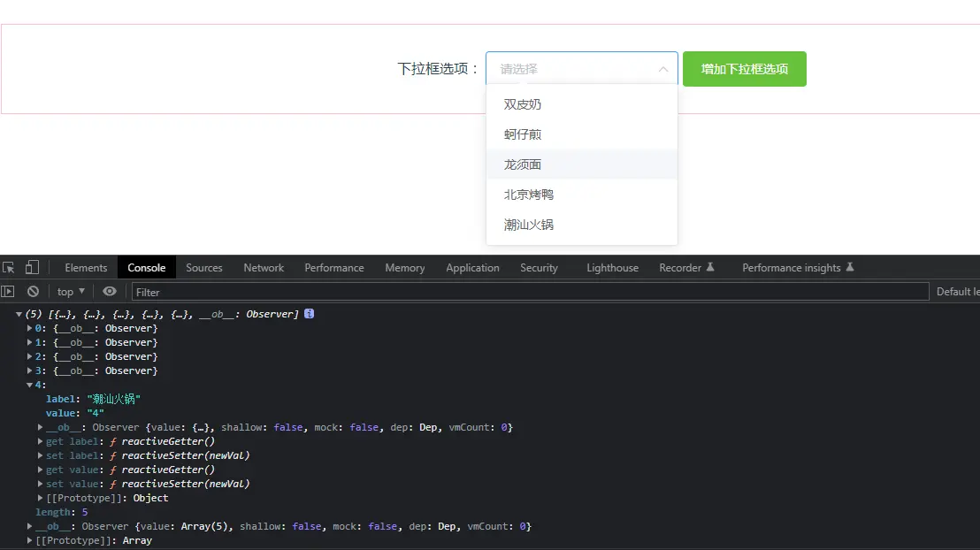Expand [[Prototype]]: Object entry
This screenshot has width=980, height=550.
pyautogui.click(x=40, y=498)
